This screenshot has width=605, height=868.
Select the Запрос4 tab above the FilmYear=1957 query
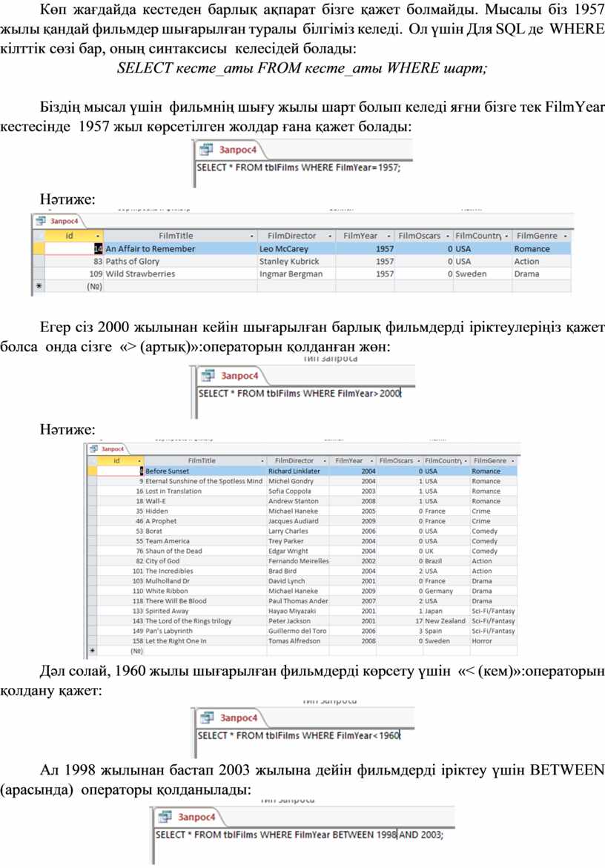[x=229, y=150]
